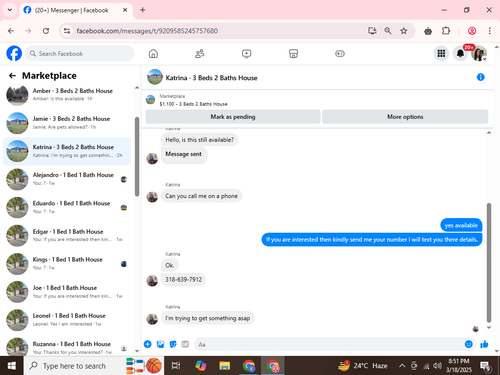500x375 pixels.
Task: Click 'I'm trying to get something asap' message
Action: coord(208,318)
